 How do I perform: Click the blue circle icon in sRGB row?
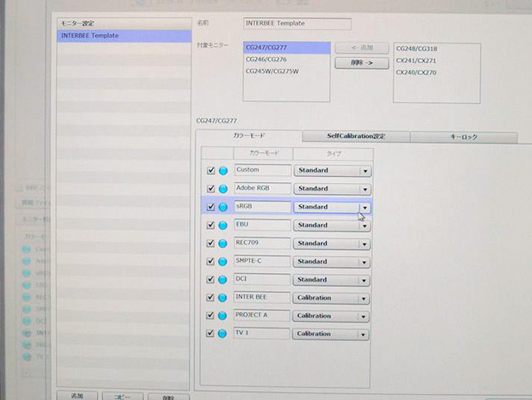tap(223, 207)
